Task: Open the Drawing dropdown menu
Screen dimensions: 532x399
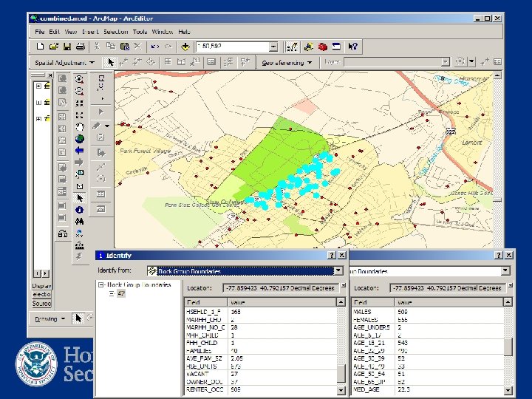Action: (50, 319)
